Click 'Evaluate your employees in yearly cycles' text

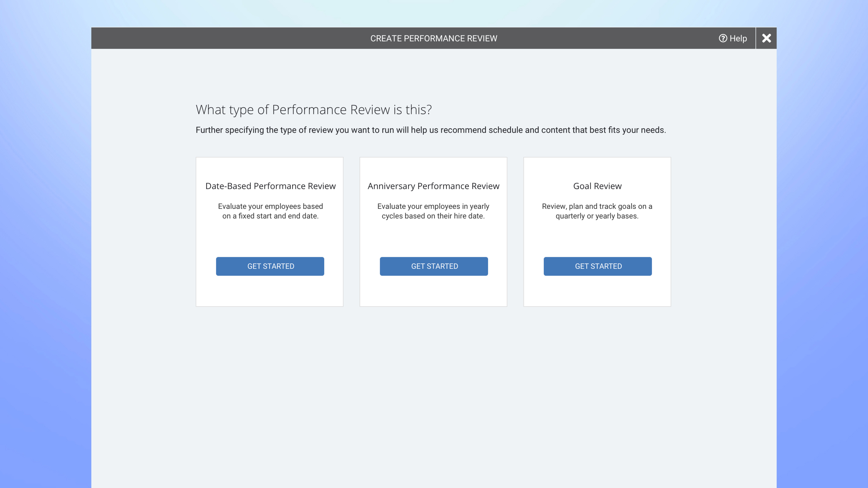pyautogui.click(x=433, y=211)
